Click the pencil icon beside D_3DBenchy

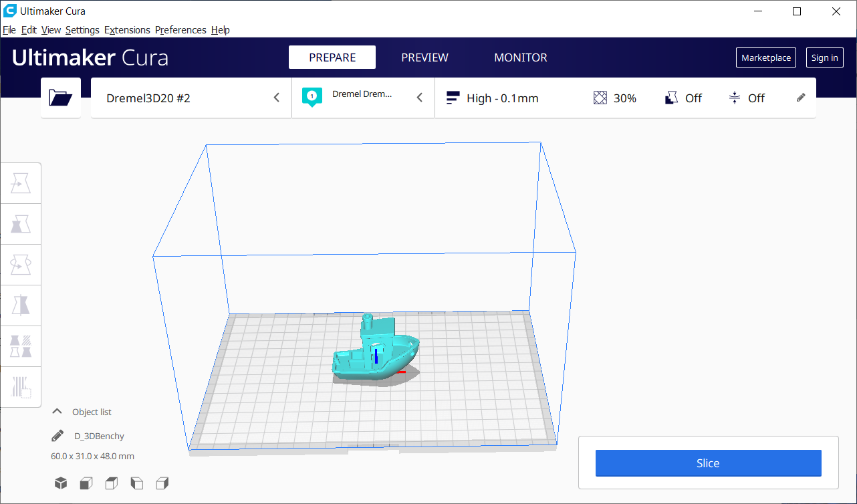click(x=57, y=436)
